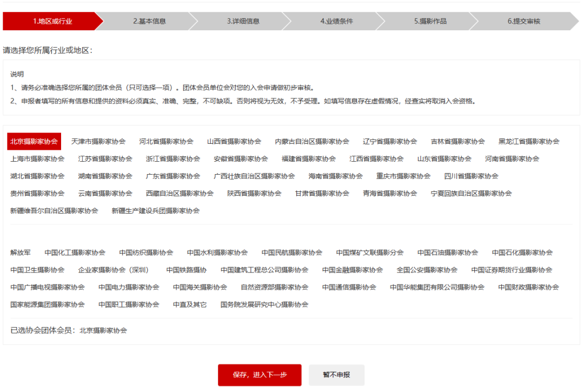
Task: Select 湖南省摄影家协会
Action: coord(105,176)
